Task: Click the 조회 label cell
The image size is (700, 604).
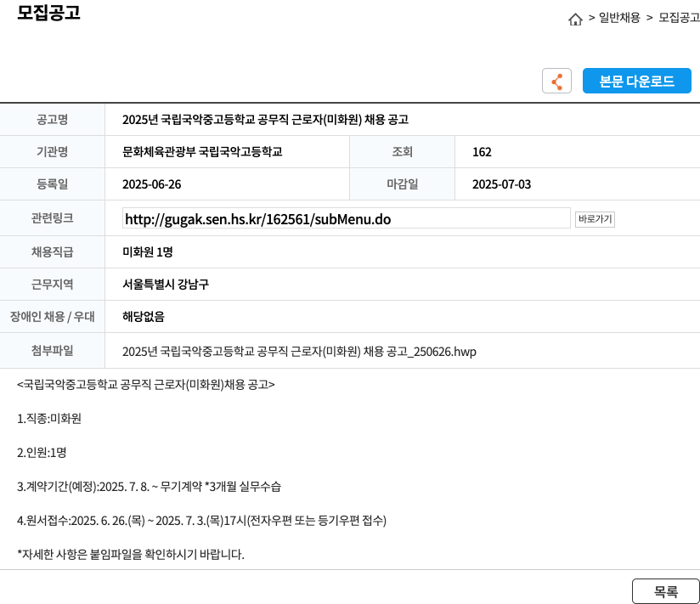Action: [x=402, y=152]
